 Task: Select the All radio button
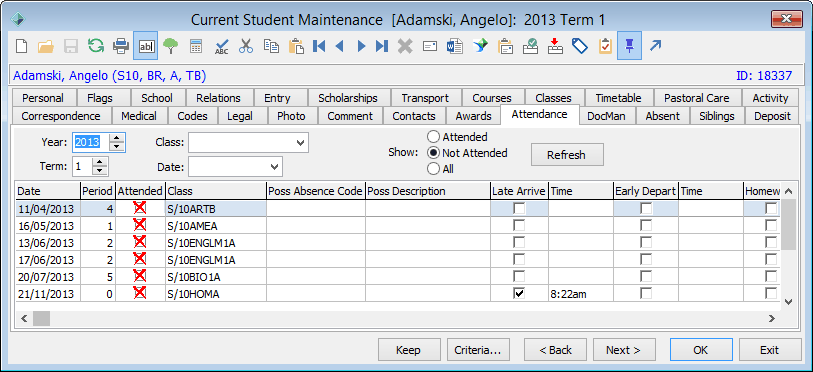point(433,169)
